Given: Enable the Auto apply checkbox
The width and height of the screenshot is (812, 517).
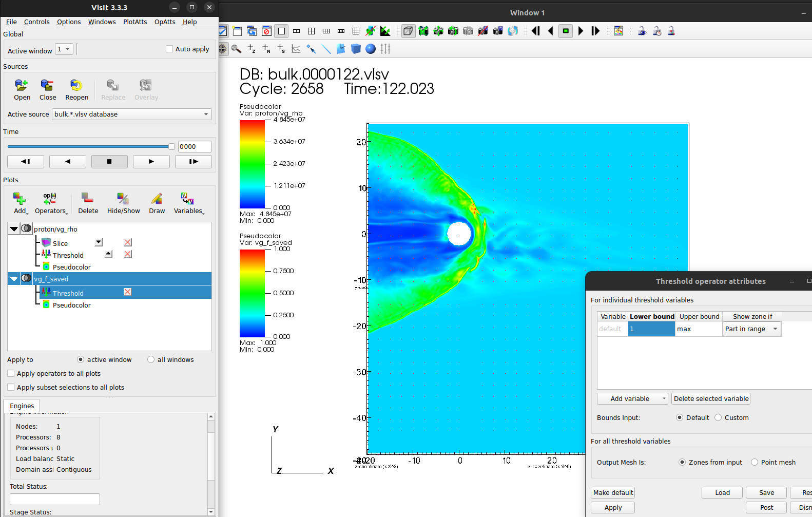Looking at the screenshot, I should point(169,49).
